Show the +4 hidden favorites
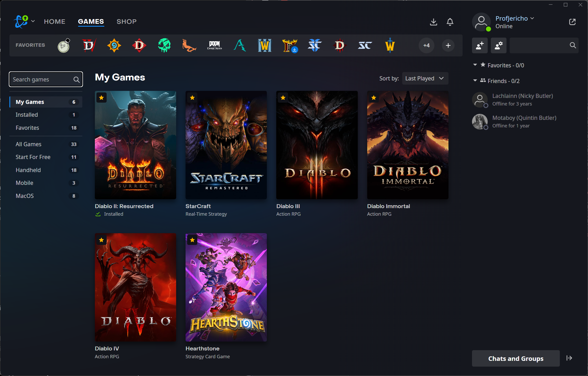The width and height of the screenshot is (588, 376). click(x=426, y=45)
